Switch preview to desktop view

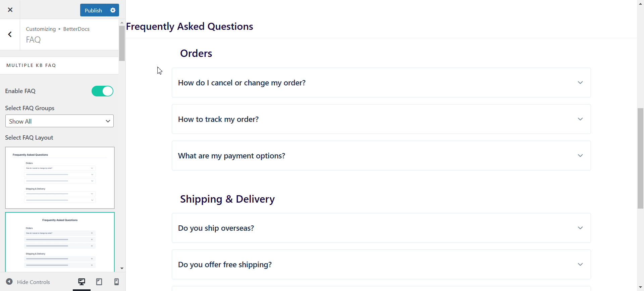pos(82,282)
